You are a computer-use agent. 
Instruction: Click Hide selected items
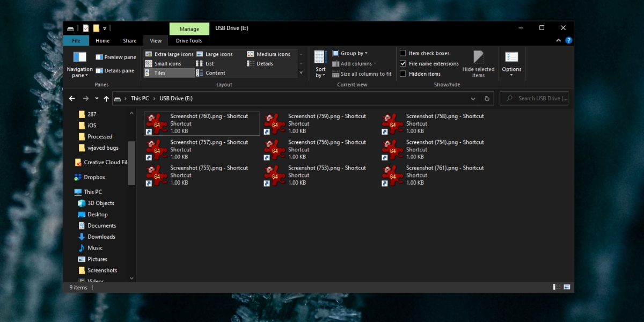coord(478,64)
